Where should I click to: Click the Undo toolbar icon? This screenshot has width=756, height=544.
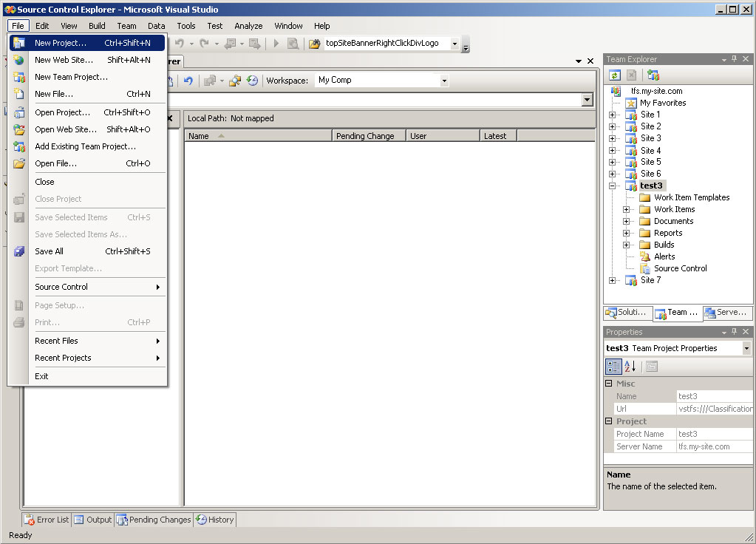point(180,44)
